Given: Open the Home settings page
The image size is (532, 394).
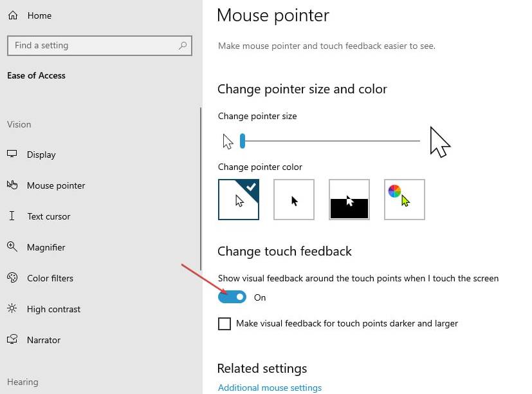Looking at the screenshot, I should (x=39, y=15).
